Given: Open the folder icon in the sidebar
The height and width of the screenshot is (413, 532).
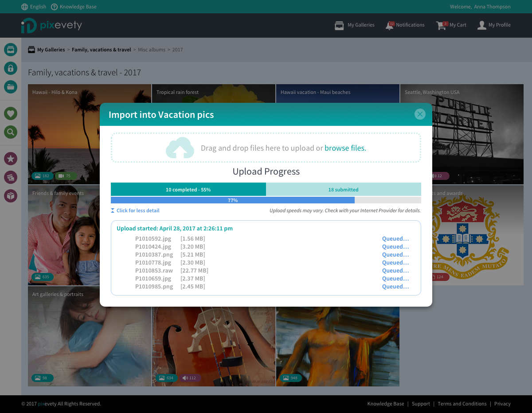Looking at the screenshot, I should coord(11,86).
